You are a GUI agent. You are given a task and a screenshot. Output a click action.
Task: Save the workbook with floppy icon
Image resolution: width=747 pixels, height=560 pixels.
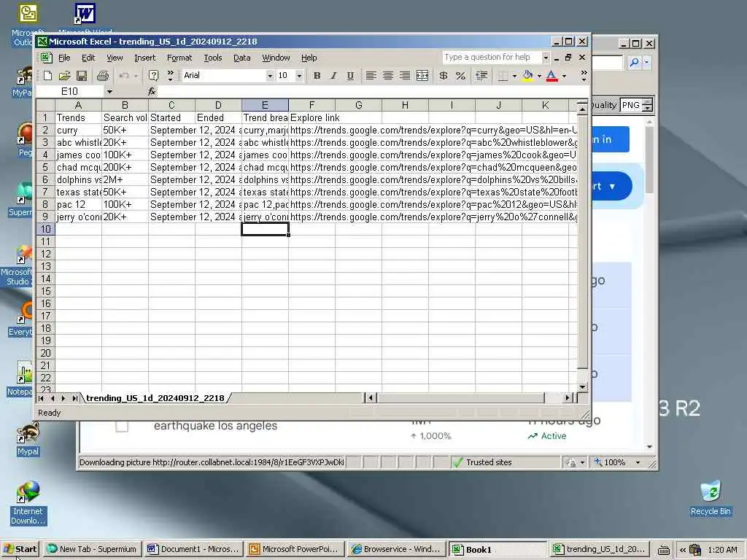pos(82,75)
